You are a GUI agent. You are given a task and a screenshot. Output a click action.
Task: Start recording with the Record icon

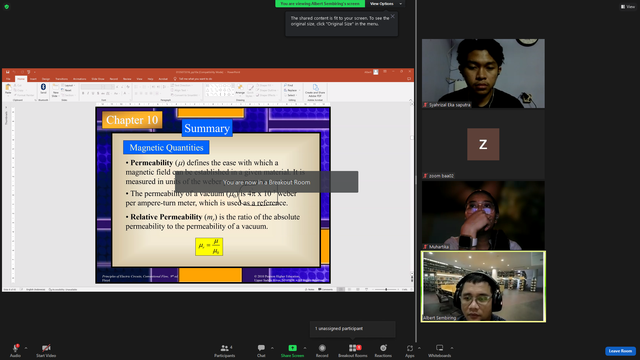322,348
